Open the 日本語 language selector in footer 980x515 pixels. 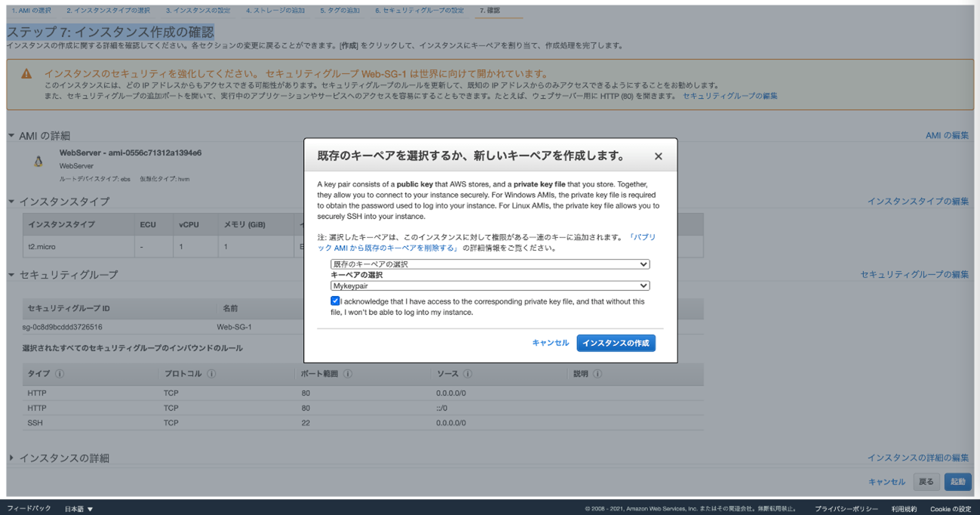[78, 509]
